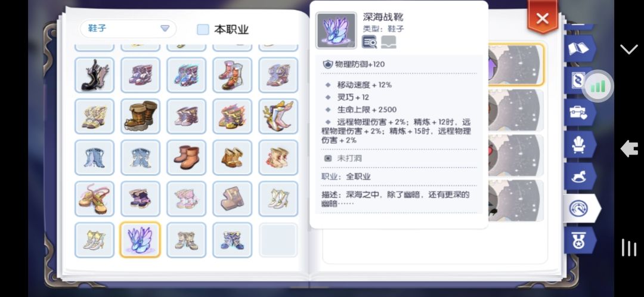644x297 pixels.
Task: Open the 鞋子 category dropdown
Action: pyautogui.click(x=128, y=29)
